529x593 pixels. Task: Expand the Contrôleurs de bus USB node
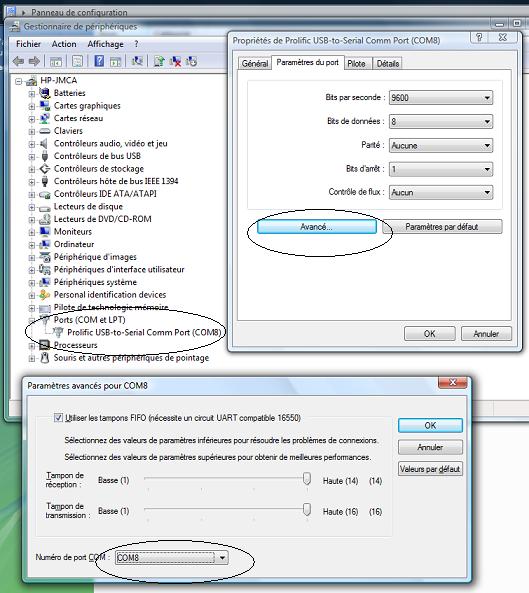[x=32, y=157]
